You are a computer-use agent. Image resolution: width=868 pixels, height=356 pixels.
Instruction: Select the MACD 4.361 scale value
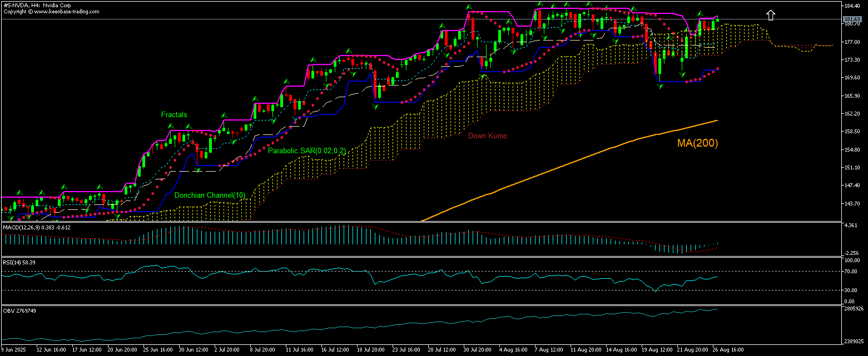pyautogui.click(x=850, y=225)
